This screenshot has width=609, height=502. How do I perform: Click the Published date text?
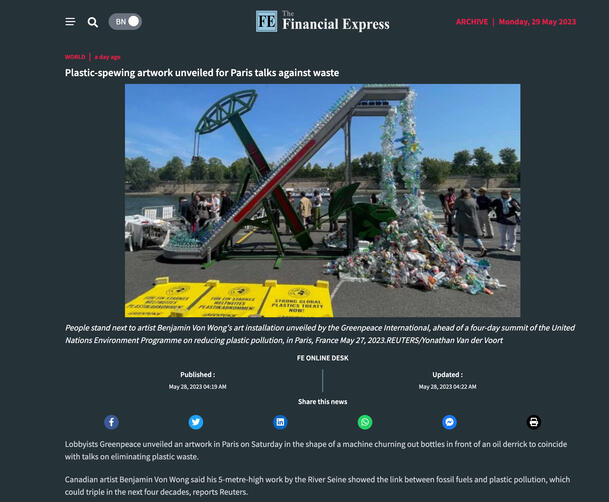[x=197, y=387]
